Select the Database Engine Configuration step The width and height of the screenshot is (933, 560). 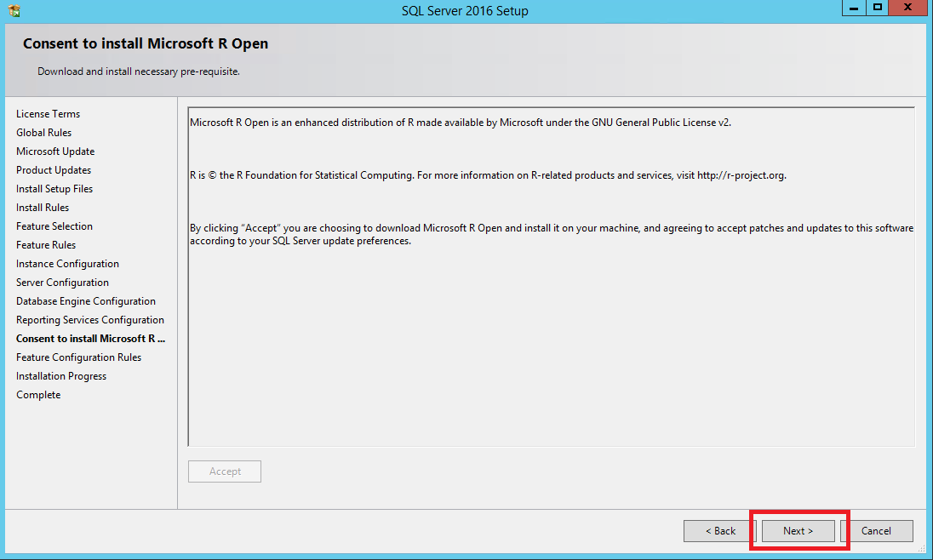(86, 301)
